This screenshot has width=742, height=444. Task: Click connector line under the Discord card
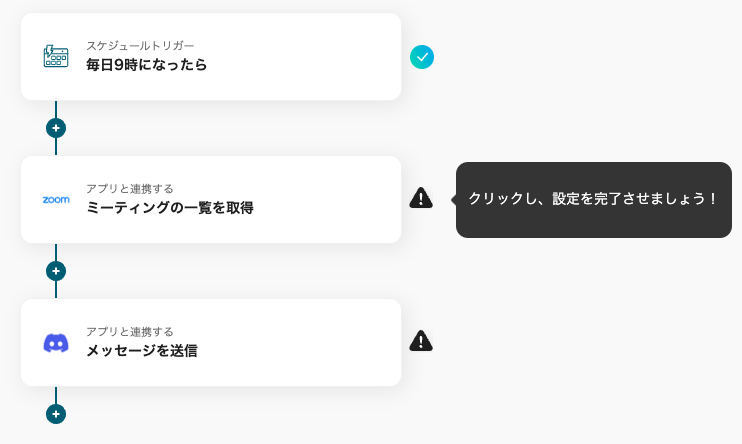[x=56, y=395]
